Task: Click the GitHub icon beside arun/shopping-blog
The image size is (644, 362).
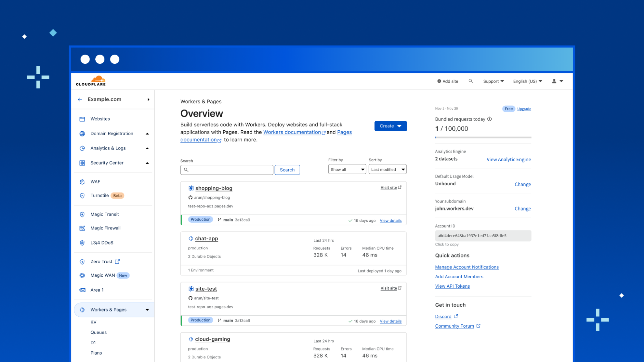Action: 190,198
